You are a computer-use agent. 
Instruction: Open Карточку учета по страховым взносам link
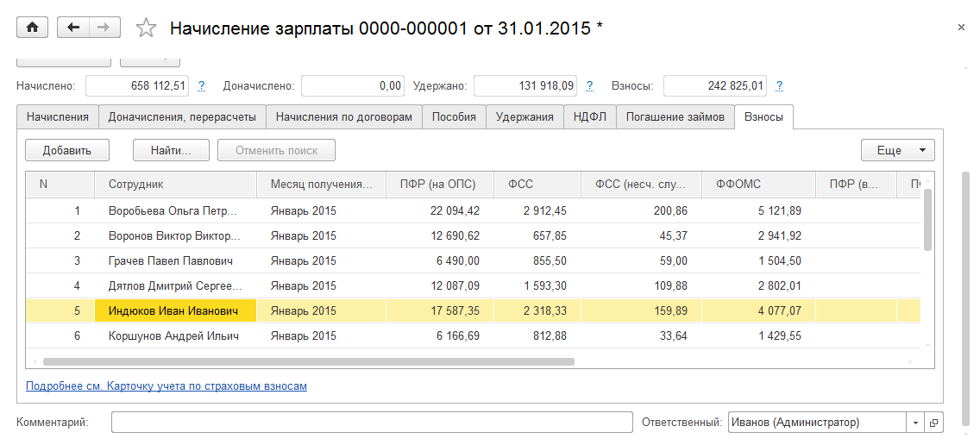[x=166, y=386]
